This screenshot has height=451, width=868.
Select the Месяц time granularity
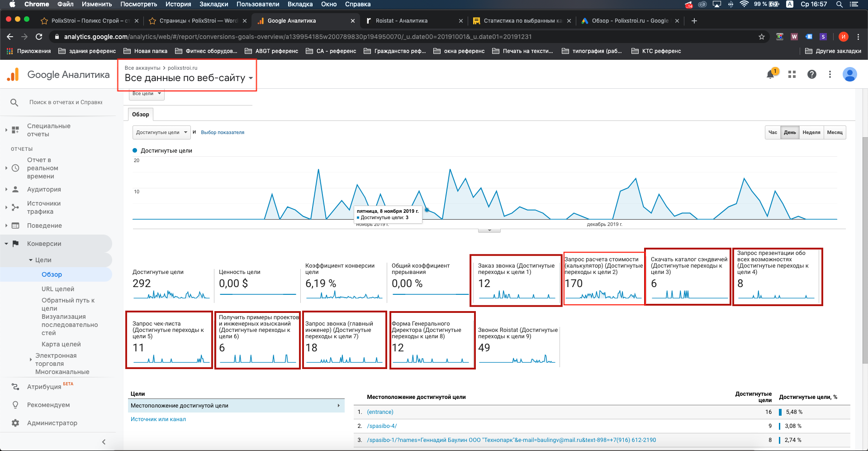(x=835, y=132)
